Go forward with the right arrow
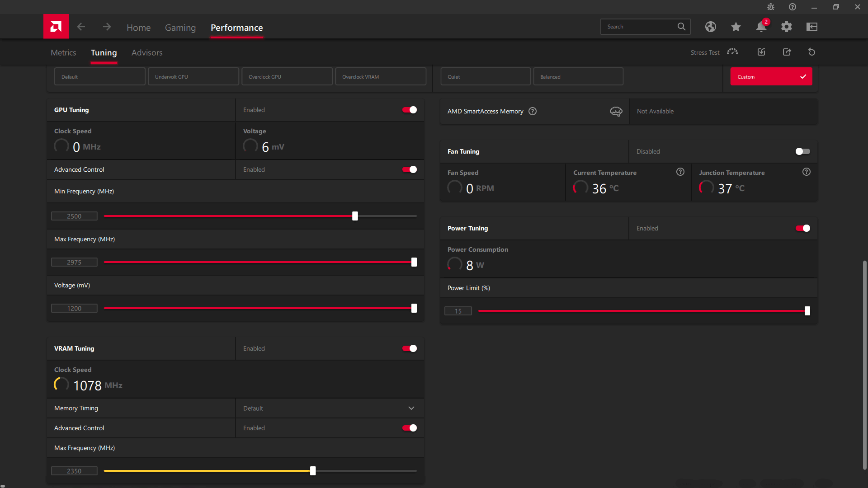Viewport: 868px width, 488px height. (x=107, y=27)
